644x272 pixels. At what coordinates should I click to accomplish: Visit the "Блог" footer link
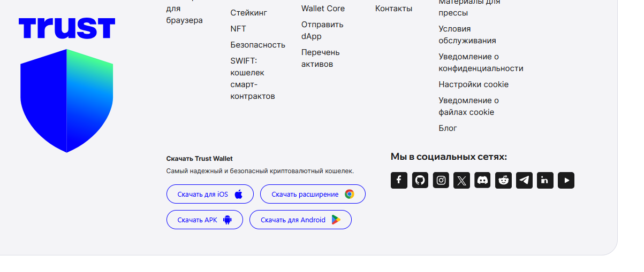(448, 128)
